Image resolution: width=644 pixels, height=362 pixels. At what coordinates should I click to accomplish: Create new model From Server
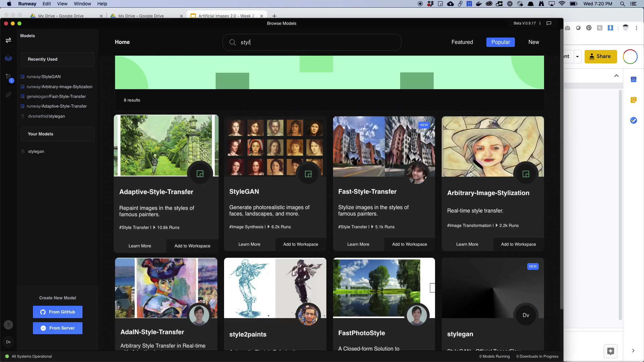click(x=58, y=328)
